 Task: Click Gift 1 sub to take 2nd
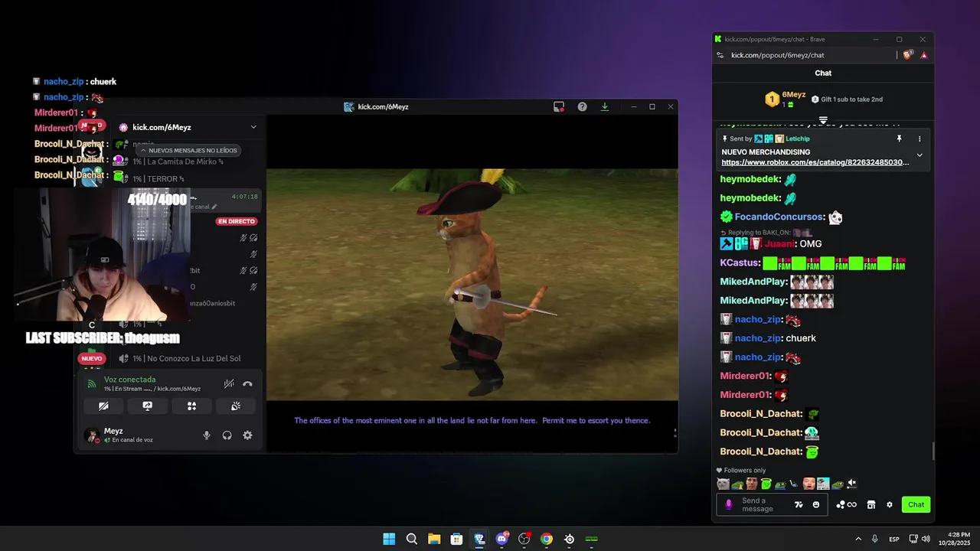click(x=847, y=99)
